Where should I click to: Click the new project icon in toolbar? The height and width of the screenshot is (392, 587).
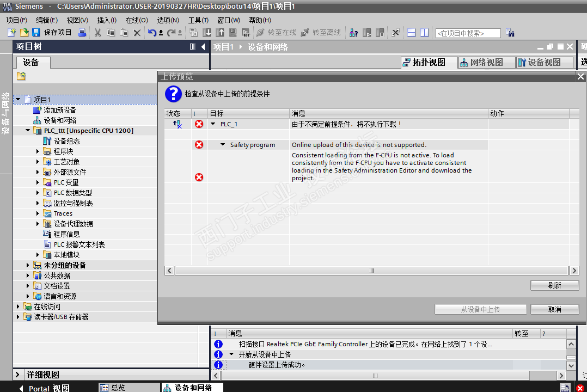[x=11, y=33]
